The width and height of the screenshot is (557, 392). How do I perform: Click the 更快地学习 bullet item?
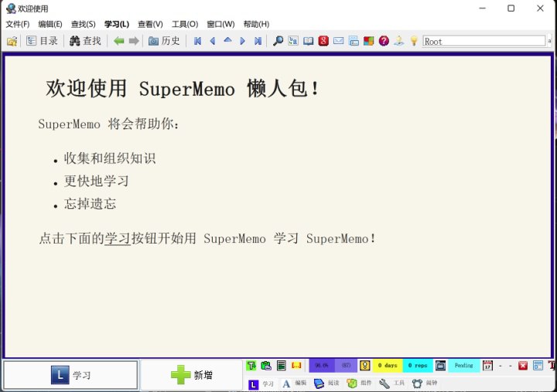tap(96, 181)
